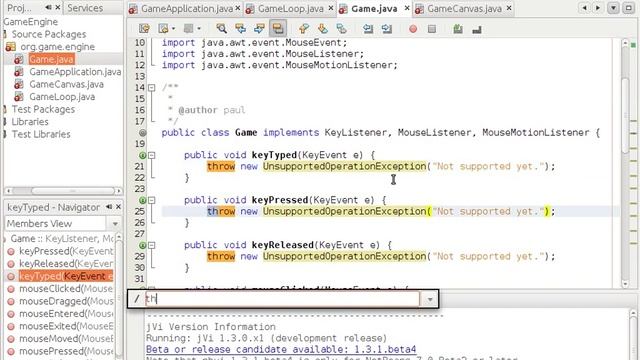Open Members View dropdown in Navigator
Image resolution: width=640 pixels, height=360 pixels.
[115, 224]
